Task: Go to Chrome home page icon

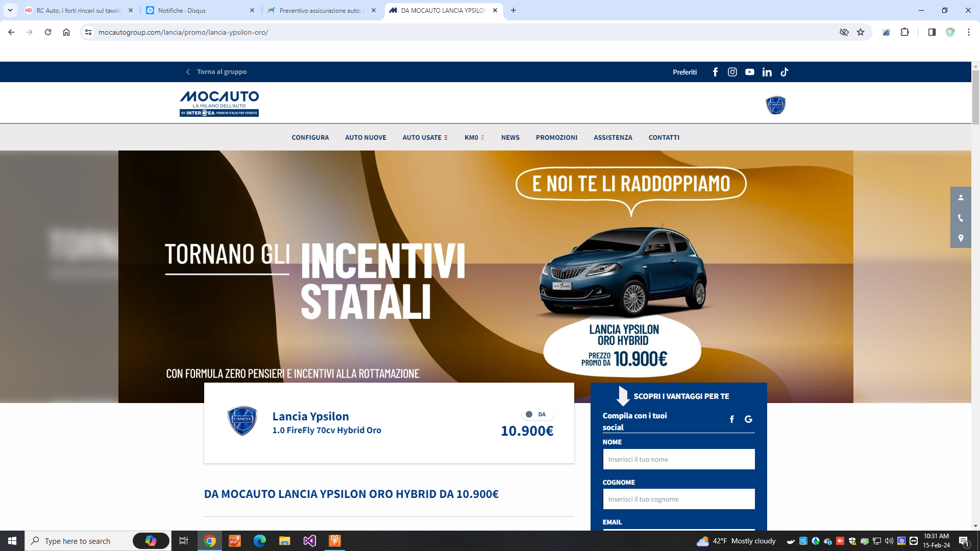Action: click(66, 32)
